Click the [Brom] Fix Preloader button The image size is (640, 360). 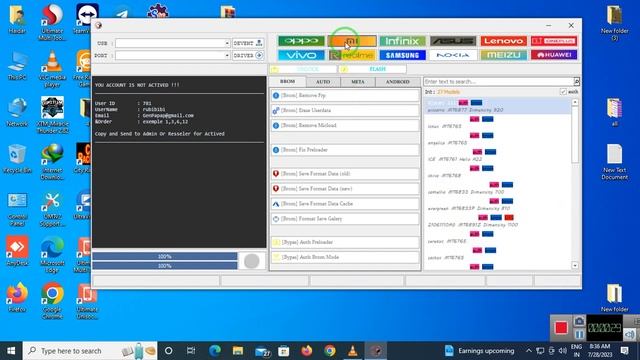pos(345,150)
